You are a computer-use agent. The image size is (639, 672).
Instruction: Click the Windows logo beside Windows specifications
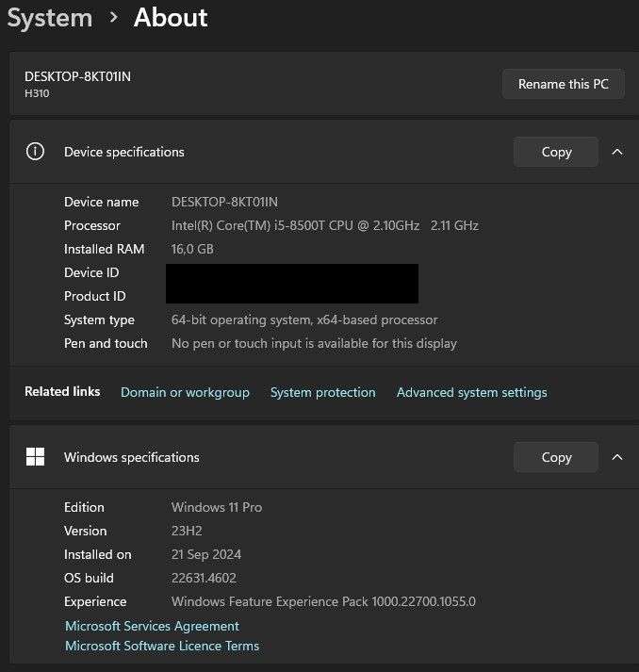tap(35, 457)
